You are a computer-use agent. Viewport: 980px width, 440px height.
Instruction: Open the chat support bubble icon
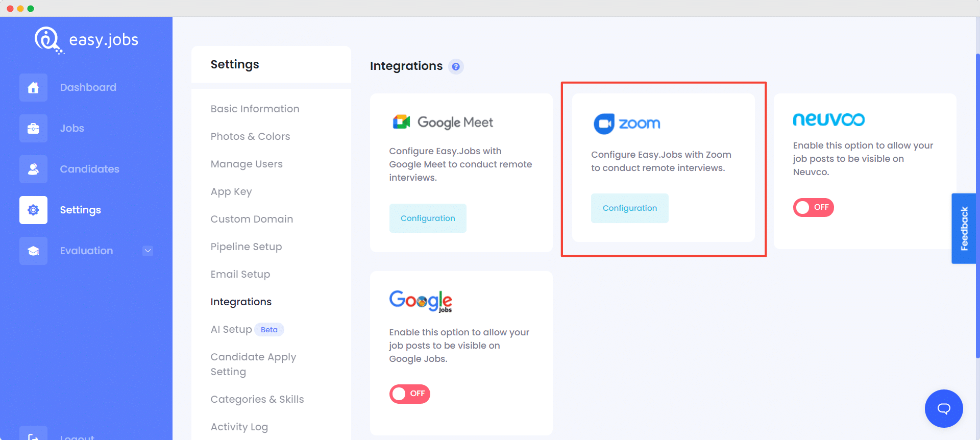tap(944, 408)
